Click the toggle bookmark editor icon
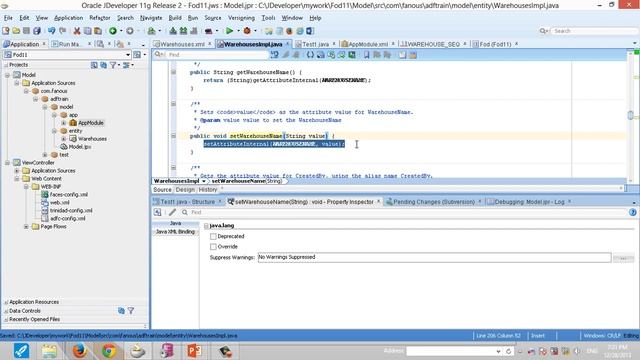This screenshot has height=360, width=640. [367, 55]
